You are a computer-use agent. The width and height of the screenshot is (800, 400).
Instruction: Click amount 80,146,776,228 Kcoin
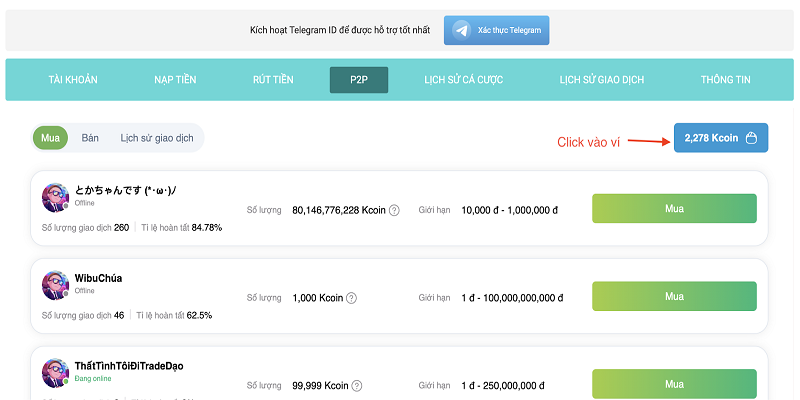(338, 210)
